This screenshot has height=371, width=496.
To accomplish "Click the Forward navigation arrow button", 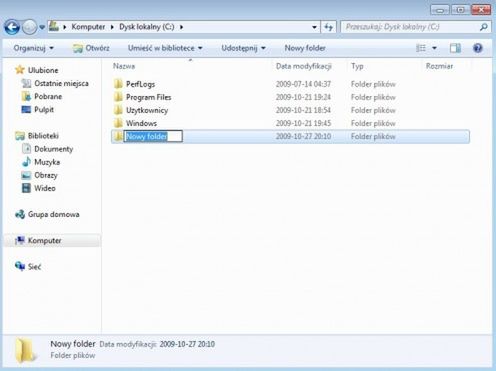I will coord(29,27).
